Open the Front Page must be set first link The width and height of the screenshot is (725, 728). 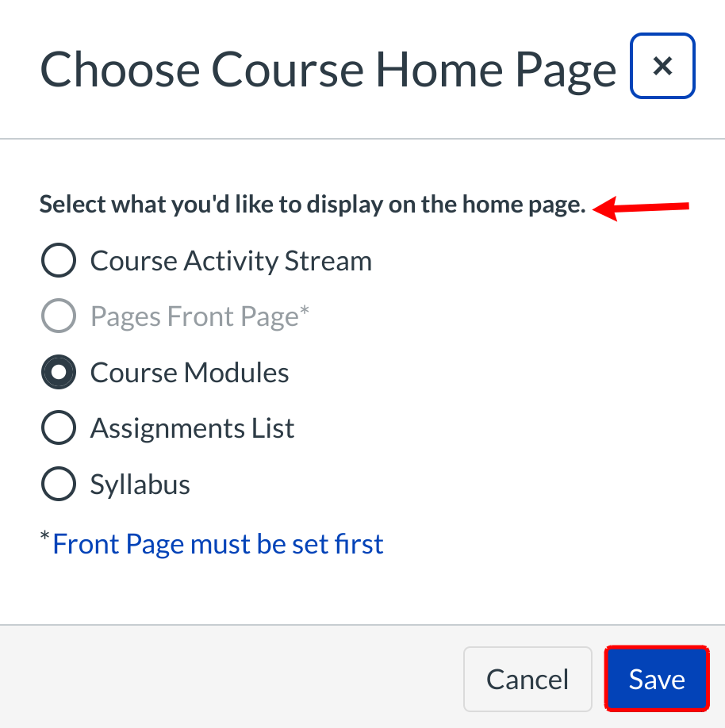[216, 543]
